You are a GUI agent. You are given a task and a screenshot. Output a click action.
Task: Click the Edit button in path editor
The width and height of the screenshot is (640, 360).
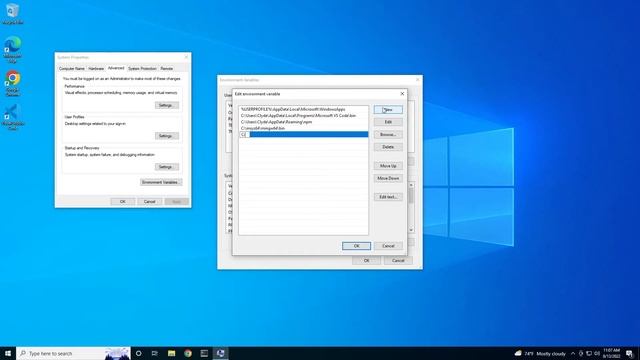(388, 122)
